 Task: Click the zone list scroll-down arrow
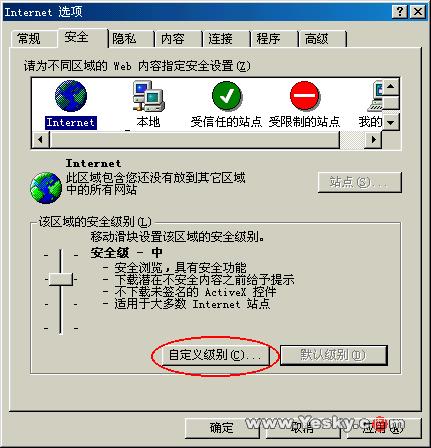coord(391,122)
